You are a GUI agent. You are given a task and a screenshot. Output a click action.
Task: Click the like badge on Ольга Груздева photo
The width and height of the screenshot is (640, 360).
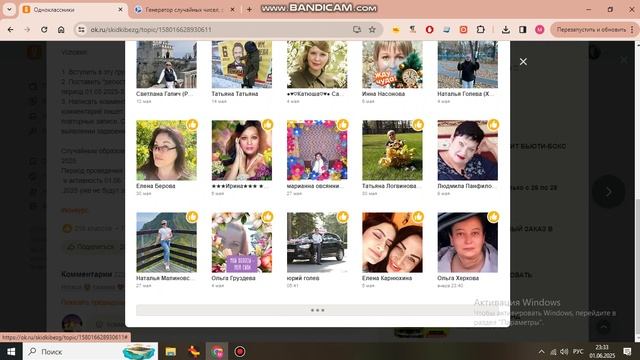(267, 216)
